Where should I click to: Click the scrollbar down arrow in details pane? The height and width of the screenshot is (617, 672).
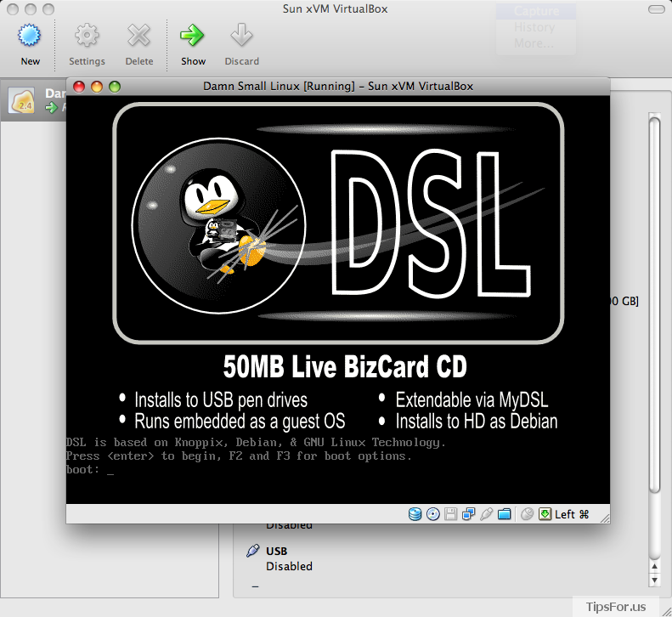click(654, 580)
